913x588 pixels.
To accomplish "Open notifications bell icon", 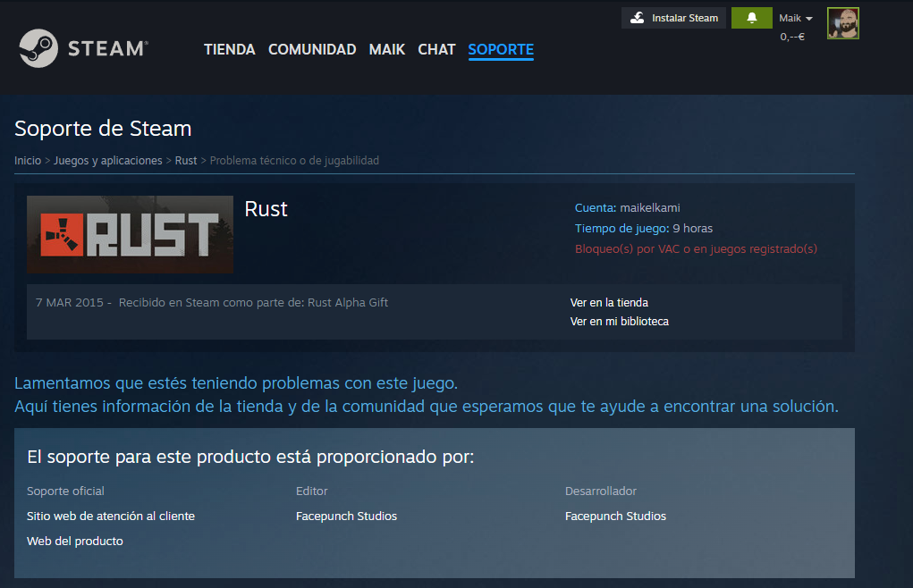I will (x=752, y=18).
